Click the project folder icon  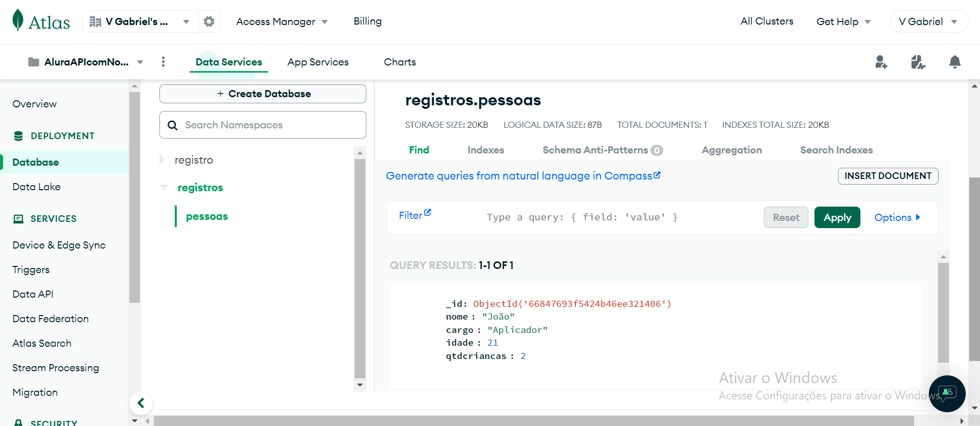click(34, 62)
